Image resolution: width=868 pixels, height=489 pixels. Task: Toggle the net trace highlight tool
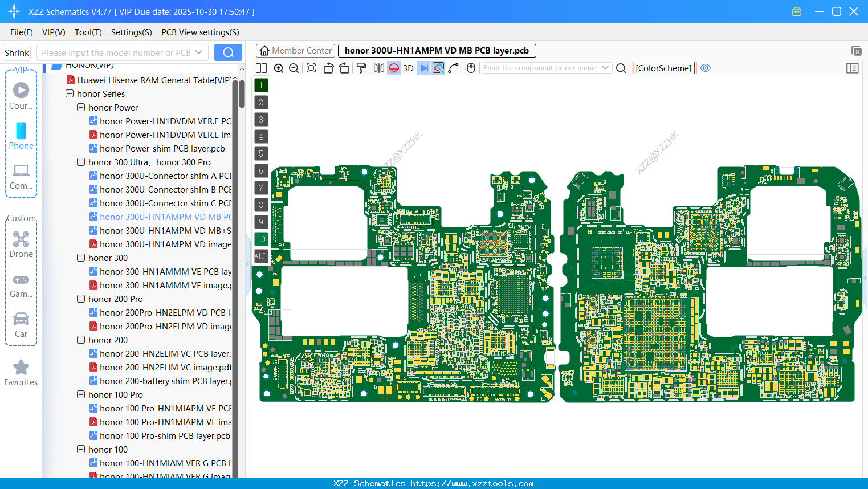438,68
